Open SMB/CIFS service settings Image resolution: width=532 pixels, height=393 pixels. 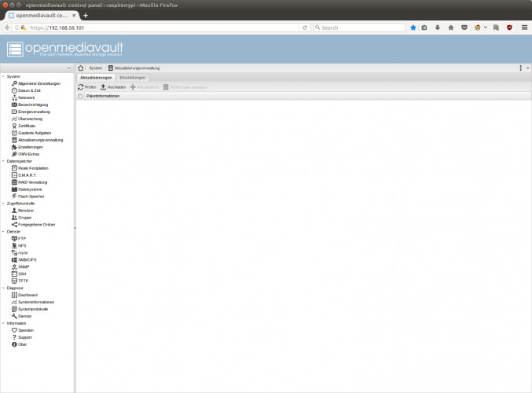pos(24,260)
